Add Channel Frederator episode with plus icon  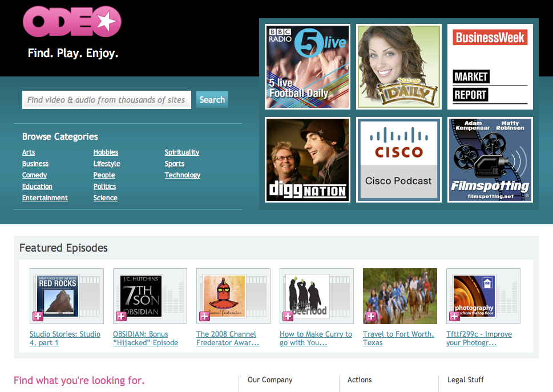click(204, 316)
